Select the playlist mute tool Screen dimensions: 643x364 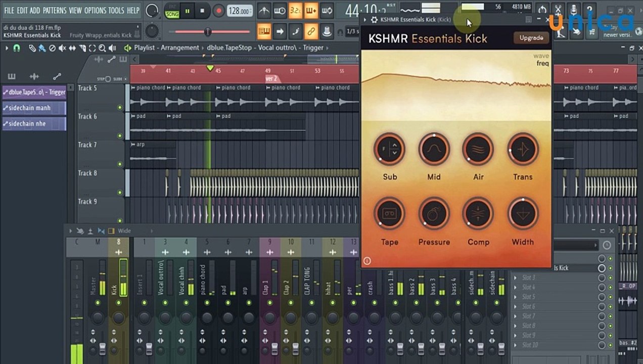(62, 48)
